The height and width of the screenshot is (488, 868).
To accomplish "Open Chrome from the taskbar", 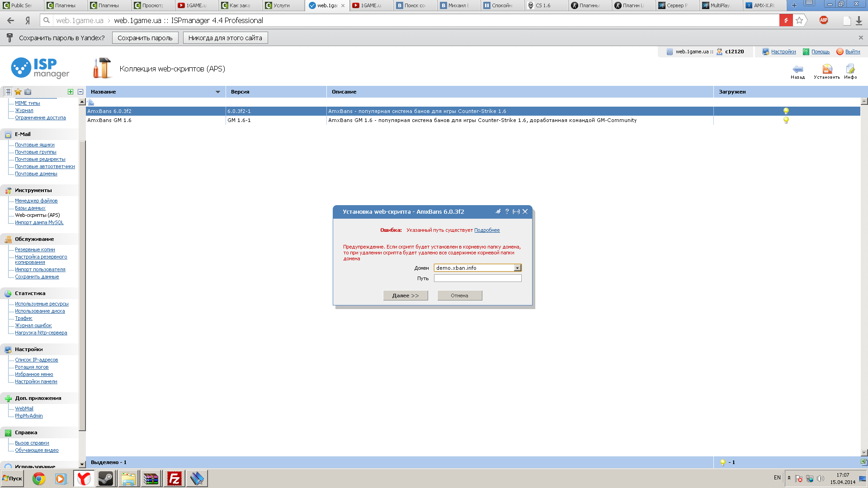I will click(x=38, y=479).
